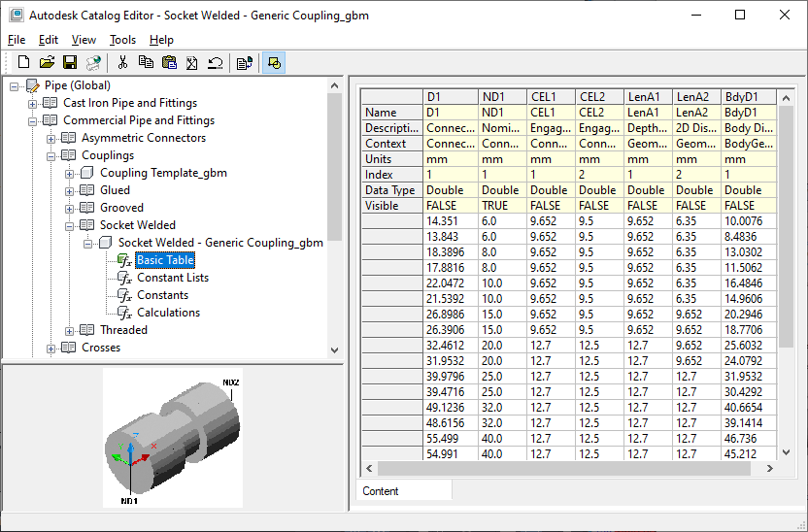The width and height of the screenshot is (808, 532).
Task: Click the table vertical scroll down arrow
Action: tap(786, 452)
